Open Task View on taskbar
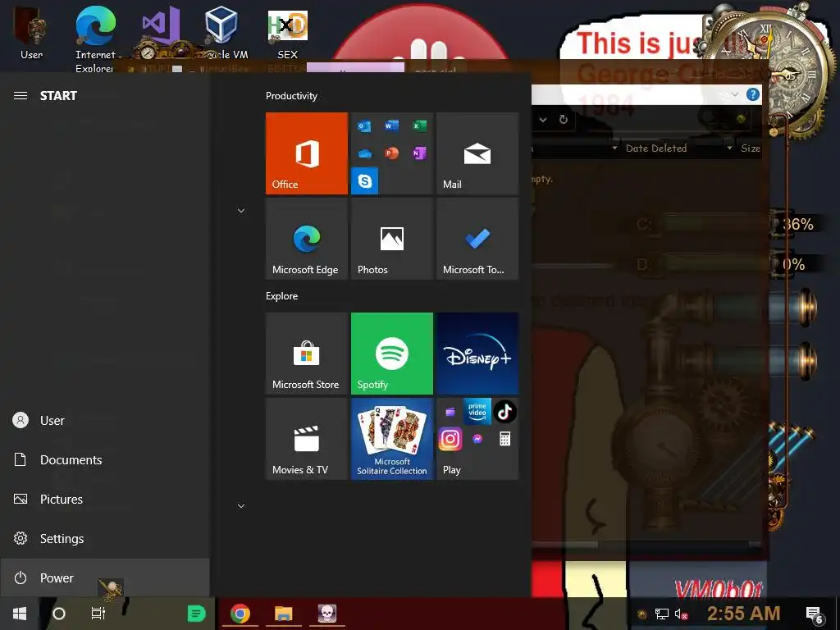Screen dimensions: 840x630 tap(98, 614)
